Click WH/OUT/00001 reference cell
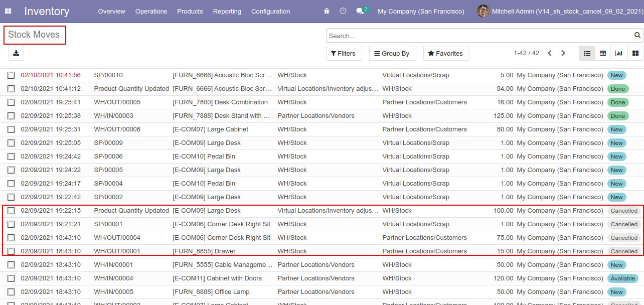644x305 pixels. [x=117, y=251]
